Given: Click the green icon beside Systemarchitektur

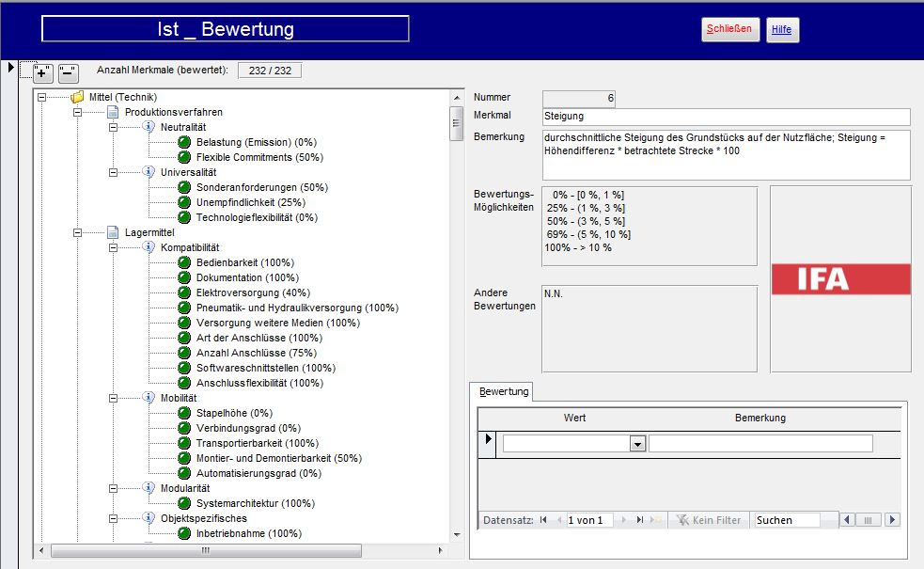Looking at the screenshot, I should (x=184, y=503).
